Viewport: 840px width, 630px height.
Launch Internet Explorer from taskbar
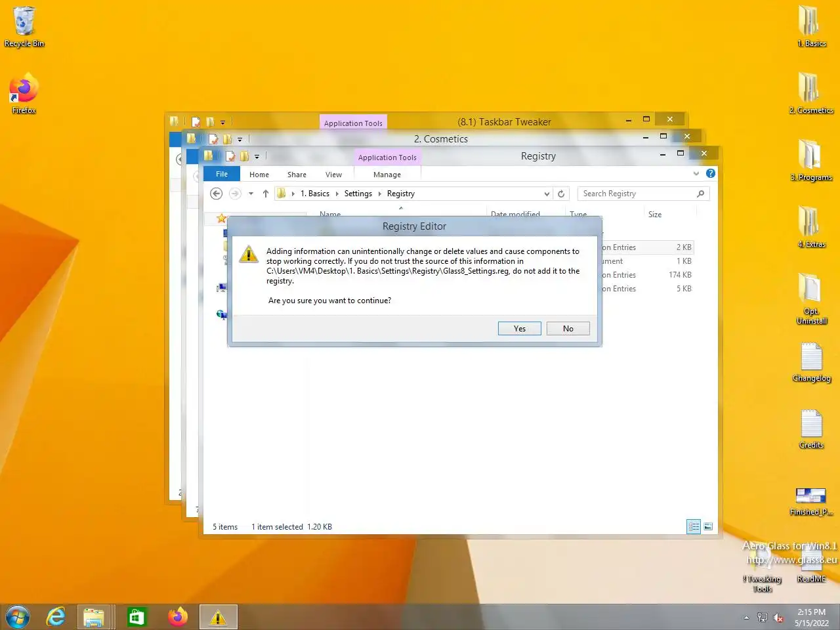coord(56,617)
